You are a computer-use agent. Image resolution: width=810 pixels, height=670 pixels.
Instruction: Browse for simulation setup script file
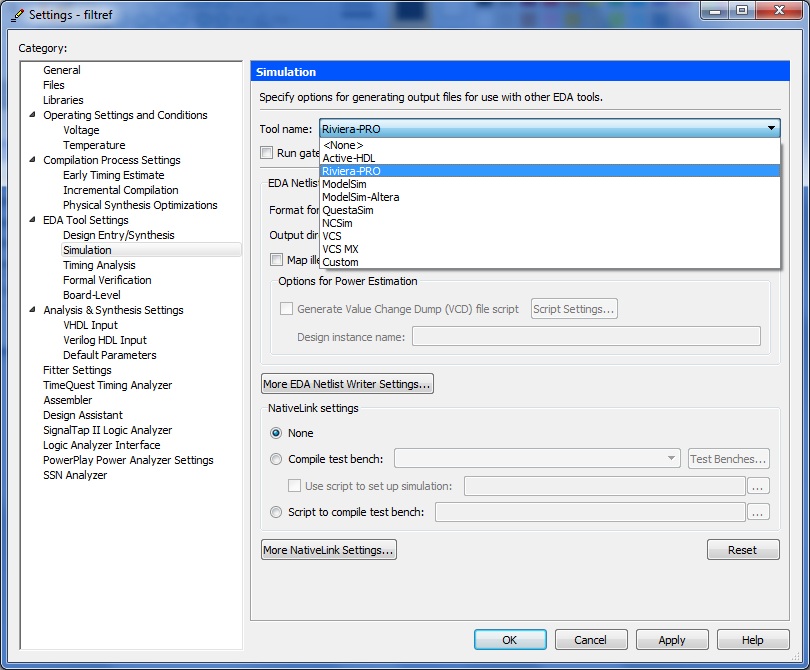758,486
